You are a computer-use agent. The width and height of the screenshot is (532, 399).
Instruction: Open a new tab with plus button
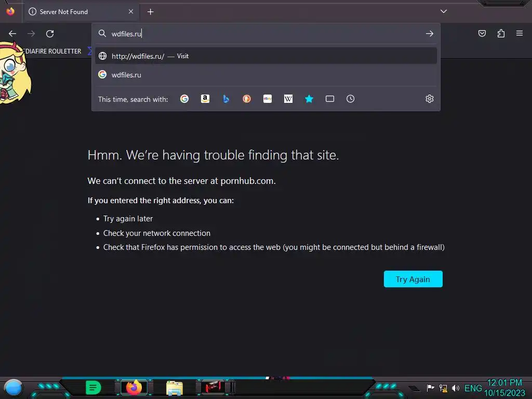pyautogui.click(x=150, y=12)
